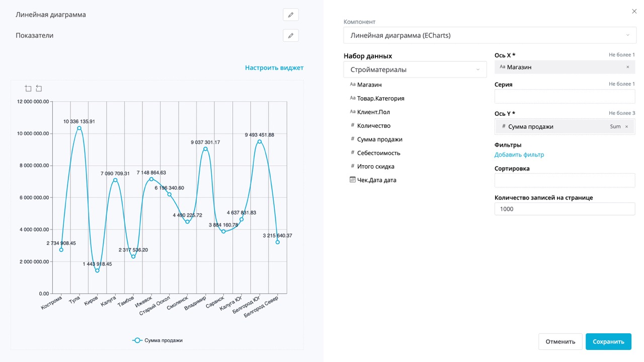
Task: Click the Добавить фильтр link
Action: click(x=519, y=155)
